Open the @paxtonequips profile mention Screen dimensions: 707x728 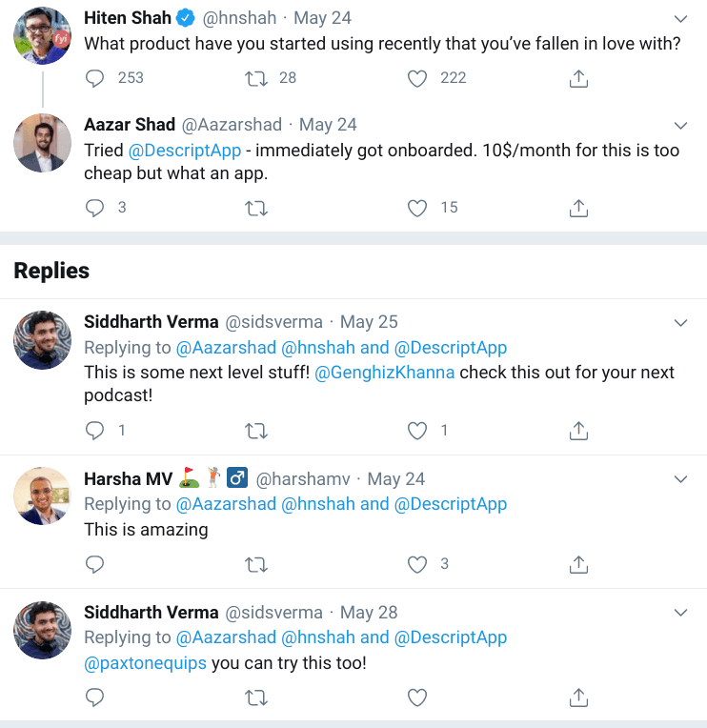pyautogui.click(x=145, y=663)
